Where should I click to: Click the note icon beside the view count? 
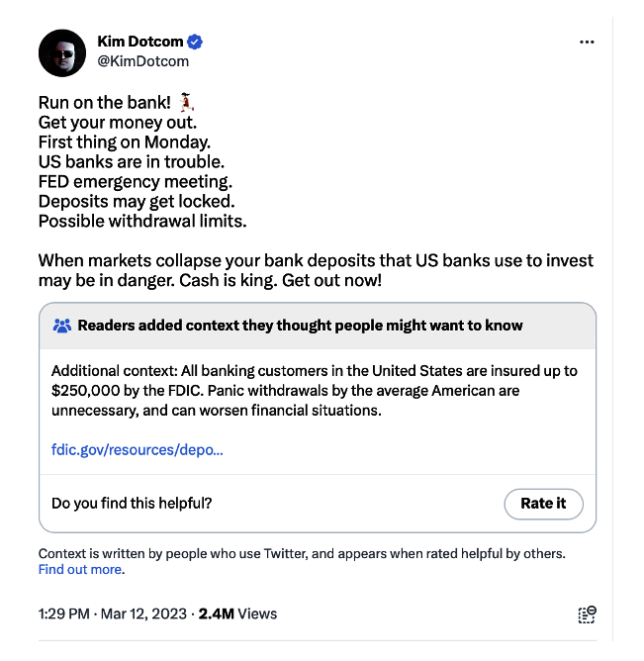click(x=587, y=614)
